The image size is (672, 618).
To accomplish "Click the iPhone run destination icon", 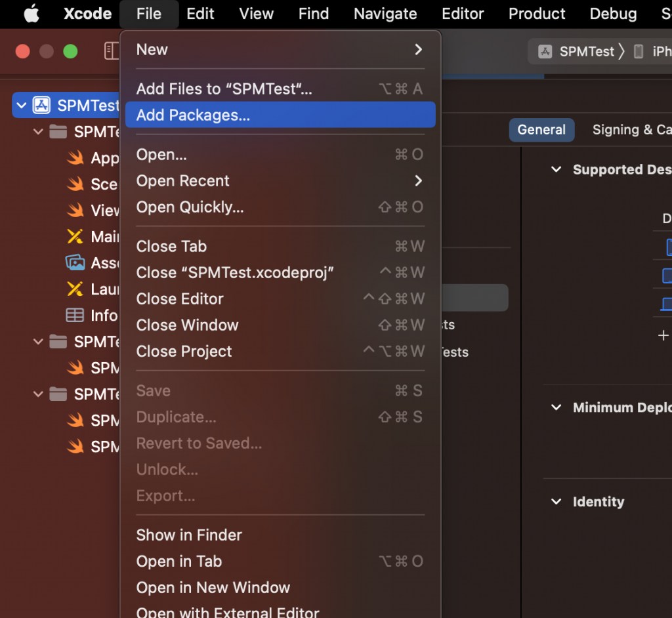I will [x=638, y=51].
